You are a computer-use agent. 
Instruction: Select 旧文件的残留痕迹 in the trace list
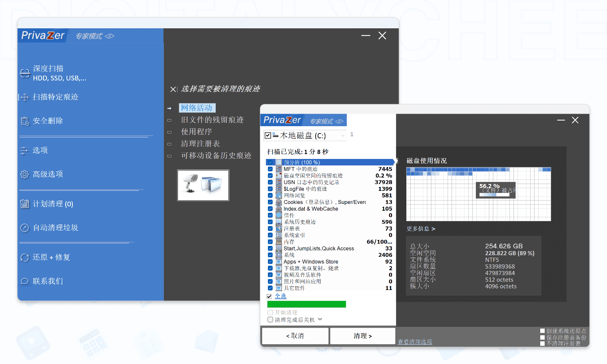212,120
